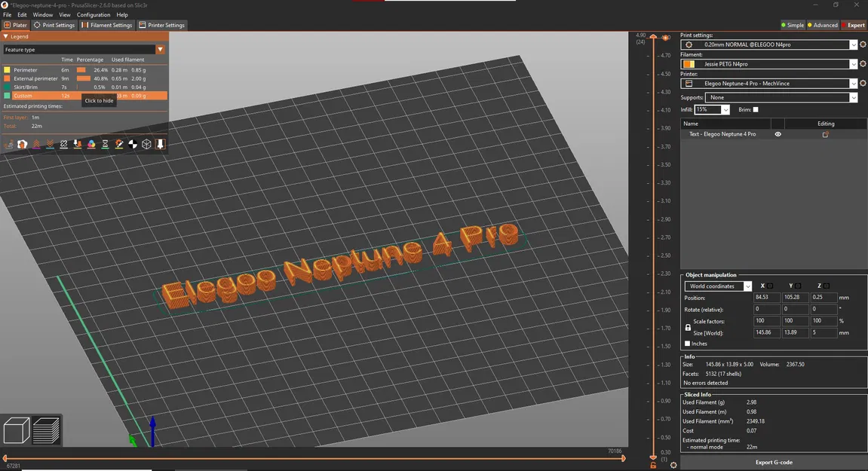Toggle the custom G-code pencil icon
The image size is (868, 471).
pyautogui.click(x=119, y=144)
